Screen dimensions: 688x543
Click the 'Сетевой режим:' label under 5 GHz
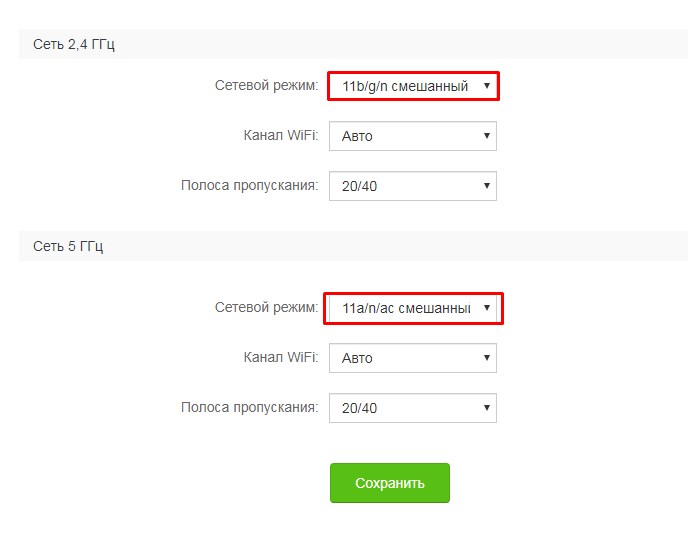(266, 307)
